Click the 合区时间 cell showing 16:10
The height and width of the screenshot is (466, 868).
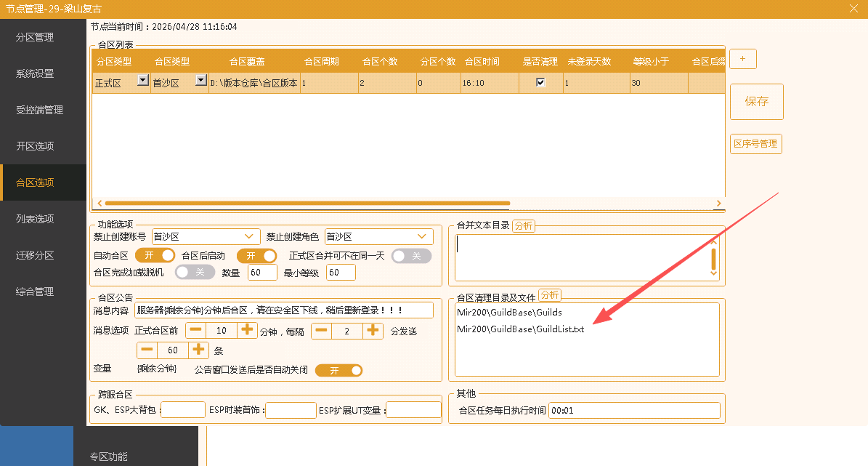[490, 83]
